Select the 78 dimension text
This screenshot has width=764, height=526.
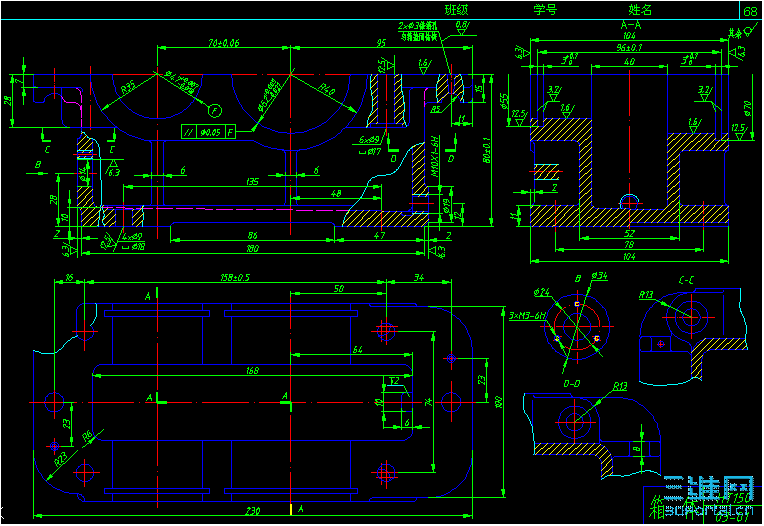tap(630, 245)
